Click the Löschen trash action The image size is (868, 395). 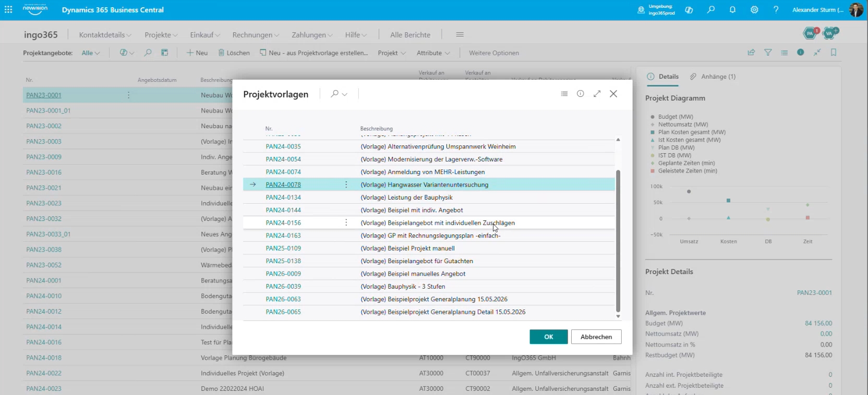234,53
